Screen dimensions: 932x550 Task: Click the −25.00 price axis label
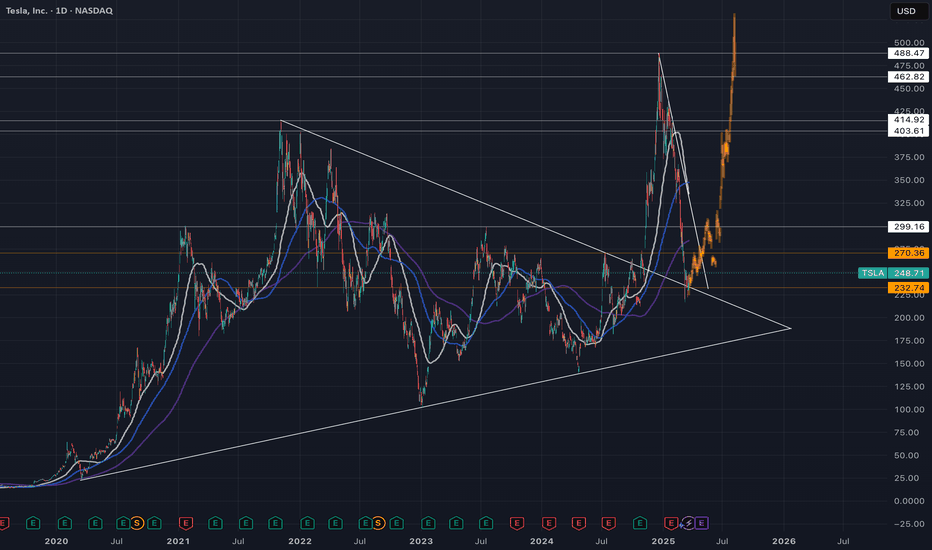pyautogui.click(x=909, y=524)
